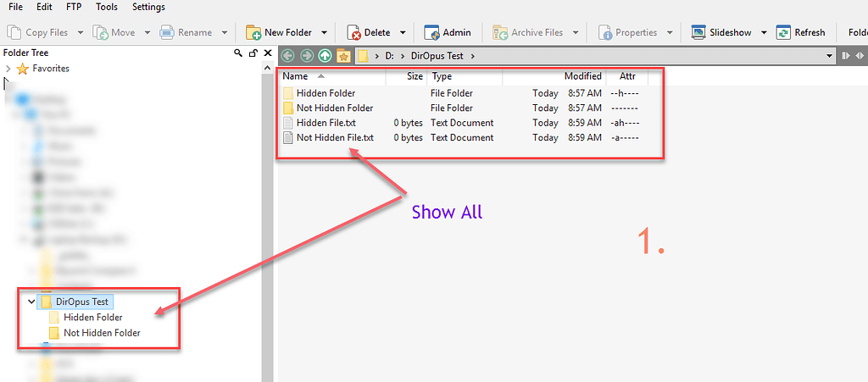
Task: Open the Properties dropdown arrow
Action: (670, 32)
